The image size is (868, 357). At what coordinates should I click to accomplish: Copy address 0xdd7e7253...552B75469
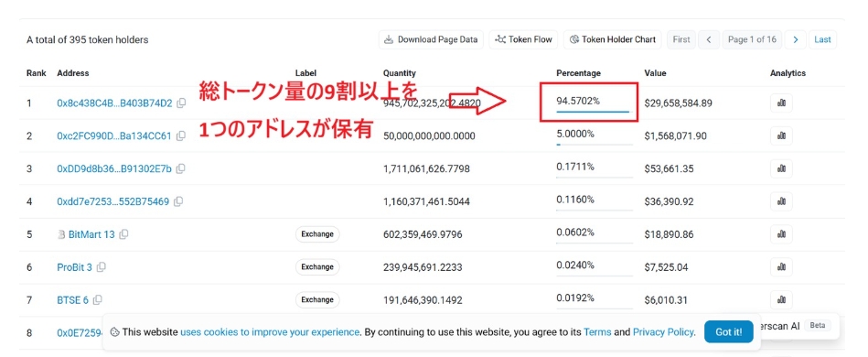(x=178, y=201)
